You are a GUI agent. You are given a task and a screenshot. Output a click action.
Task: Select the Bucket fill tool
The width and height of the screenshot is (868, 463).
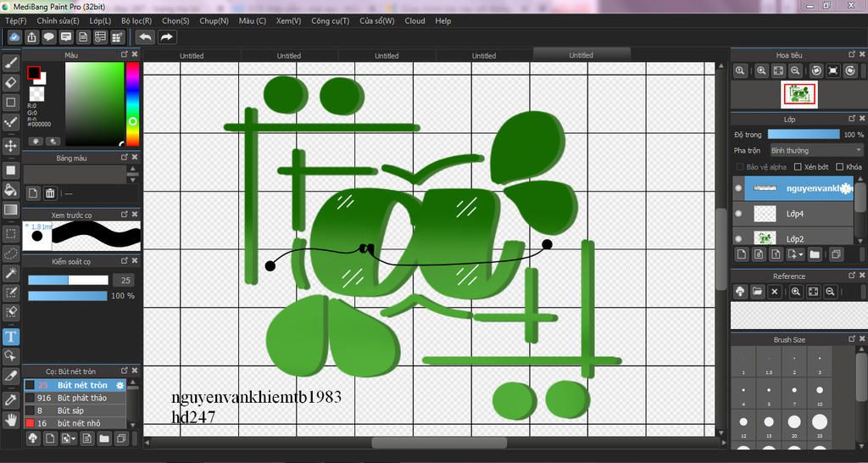(11, 189)
